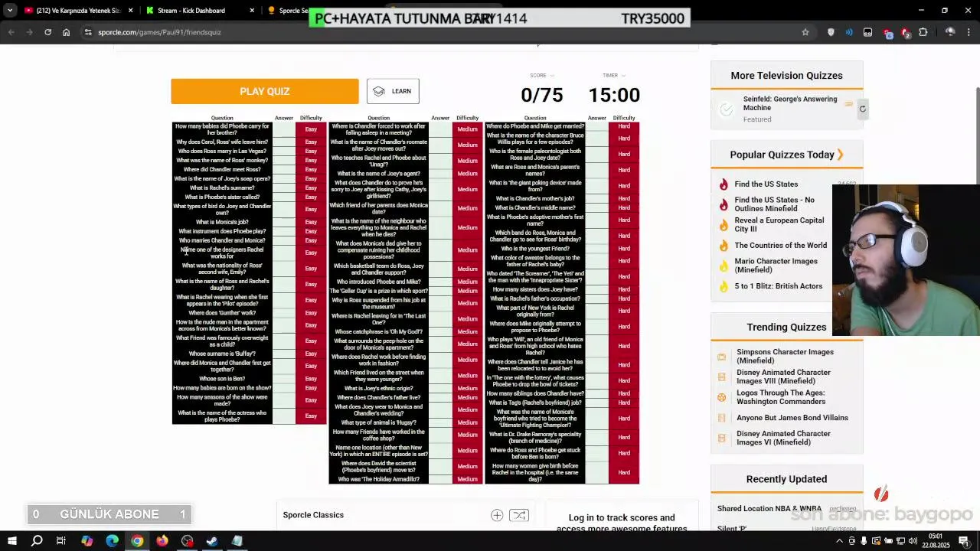The width and height of the screenshot is (980, 551).
Task: Shuffle Sporcle Classics with random icon
Action: pyautogui.click(x=518, y=515)
